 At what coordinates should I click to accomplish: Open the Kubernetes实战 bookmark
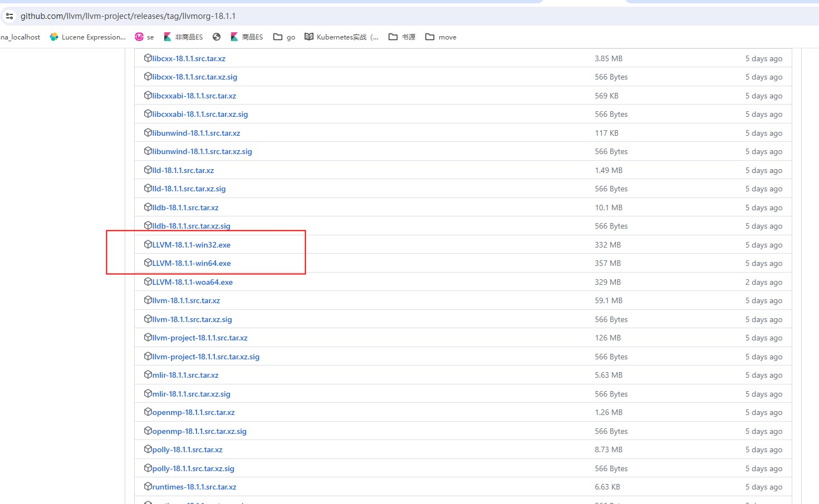(341, 37)
